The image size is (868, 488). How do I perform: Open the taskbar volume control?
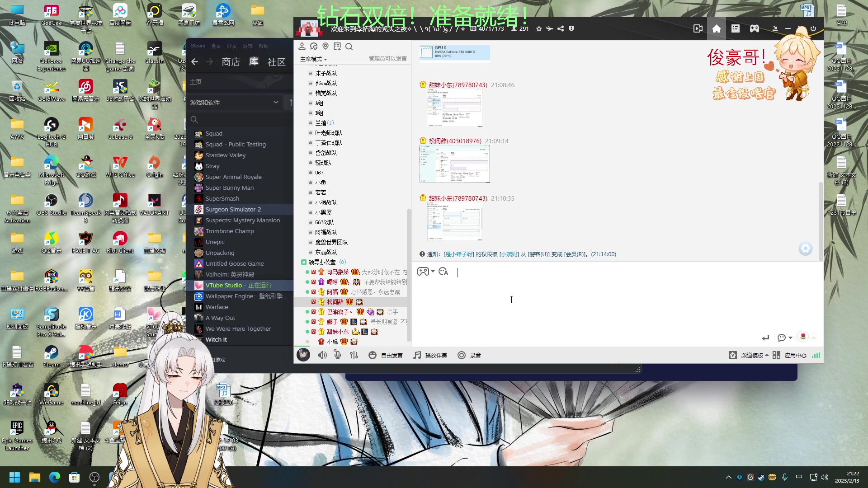[x=825, y=477]
